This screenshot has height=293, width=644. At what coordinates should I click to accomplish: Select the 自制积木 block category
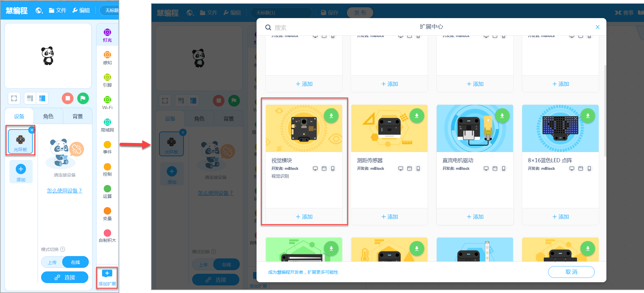107,236
